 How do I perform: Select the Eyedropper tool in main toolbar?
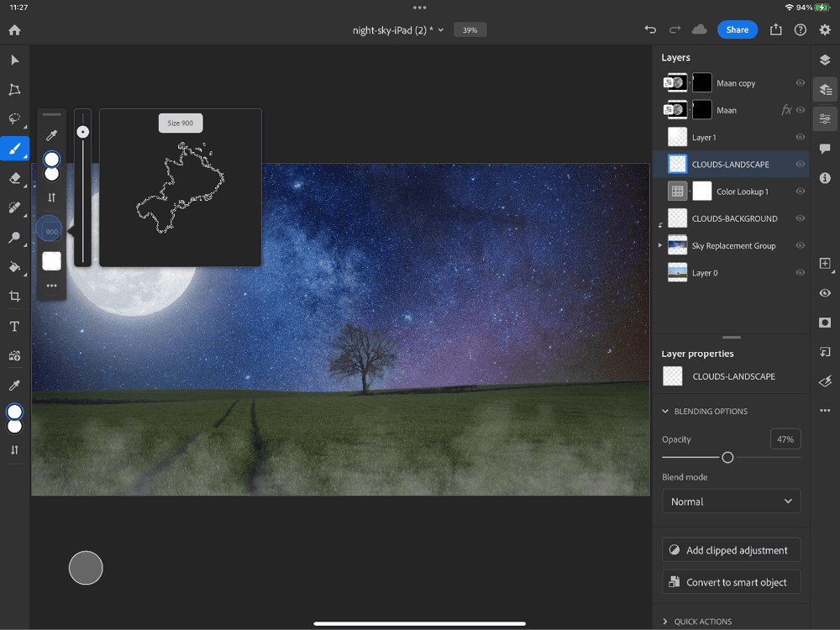(14, 386)
